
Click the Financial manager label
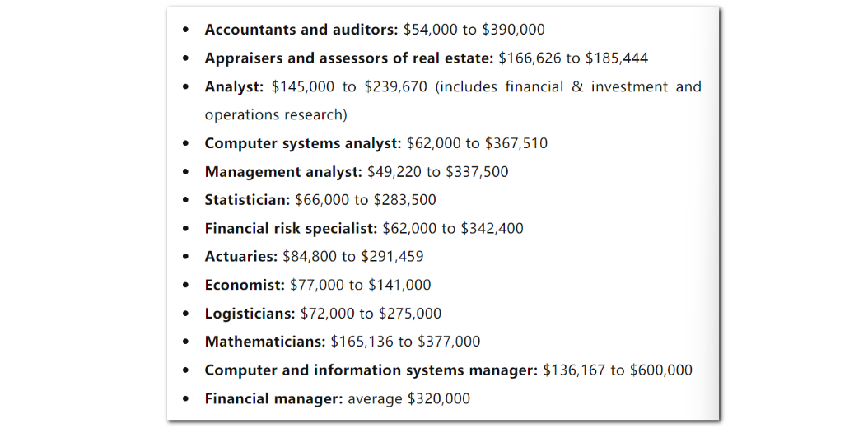274,398
